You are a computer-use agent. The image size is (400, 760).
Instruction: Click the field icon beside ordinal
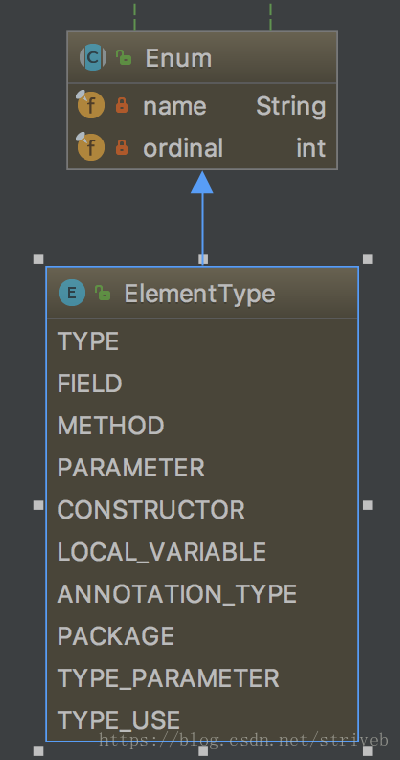pos(91,147)
